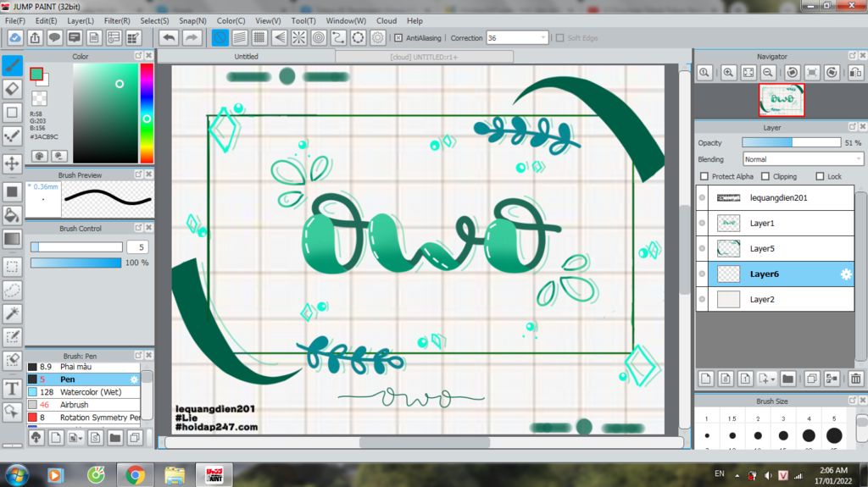The width and height of the screenshot is (868, 487).
Task: Open Chrome from the taskbar
Action: click(135, 475)
